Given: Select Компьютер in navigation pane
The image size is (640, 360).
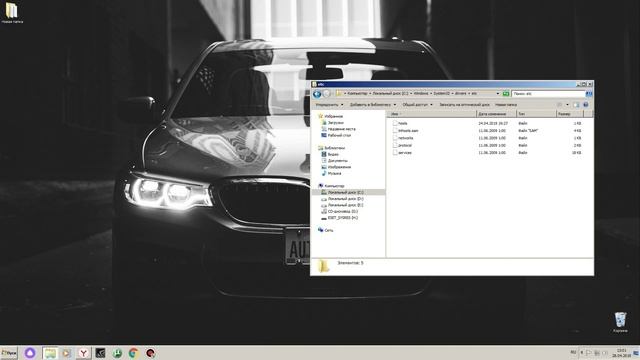Looking at the screenshot, I should click(332, 186).
